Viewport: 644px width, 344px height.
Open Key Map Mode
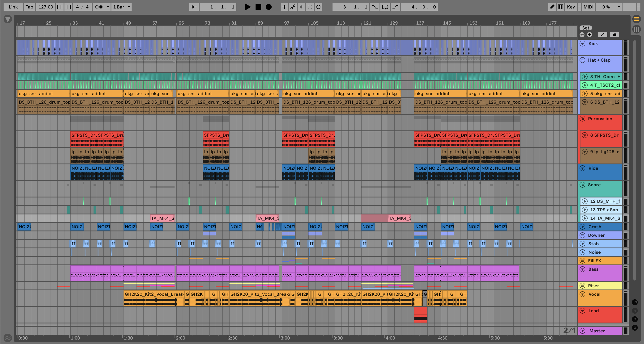point(571,7)
